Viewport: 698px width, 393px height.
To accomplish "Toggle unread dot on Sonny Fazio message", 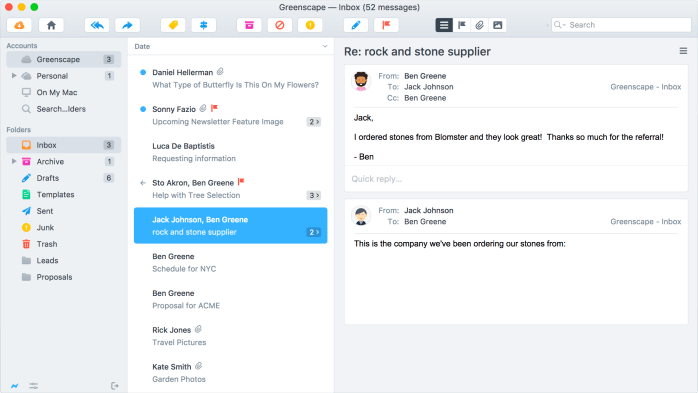I will (143, 109).
